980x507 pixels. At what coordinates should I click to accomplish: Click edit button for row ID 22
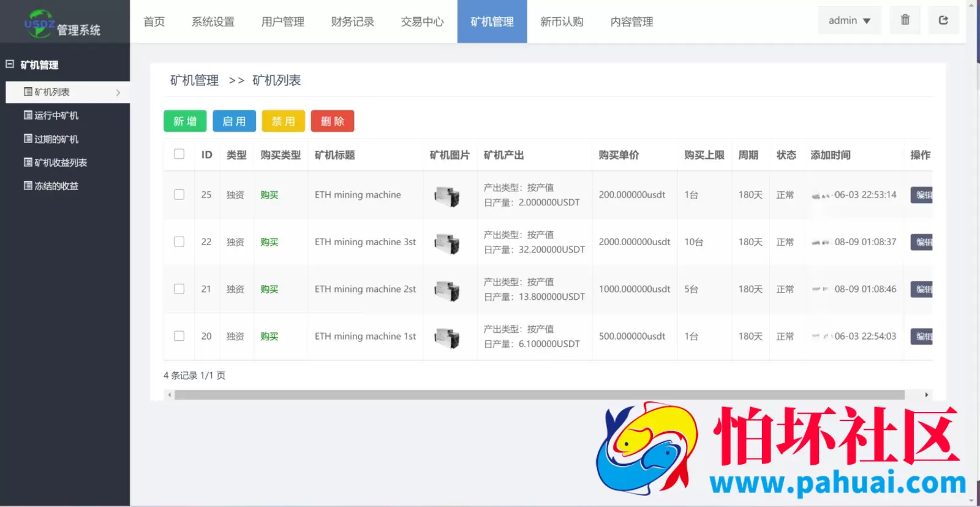[x=922, y=242]
